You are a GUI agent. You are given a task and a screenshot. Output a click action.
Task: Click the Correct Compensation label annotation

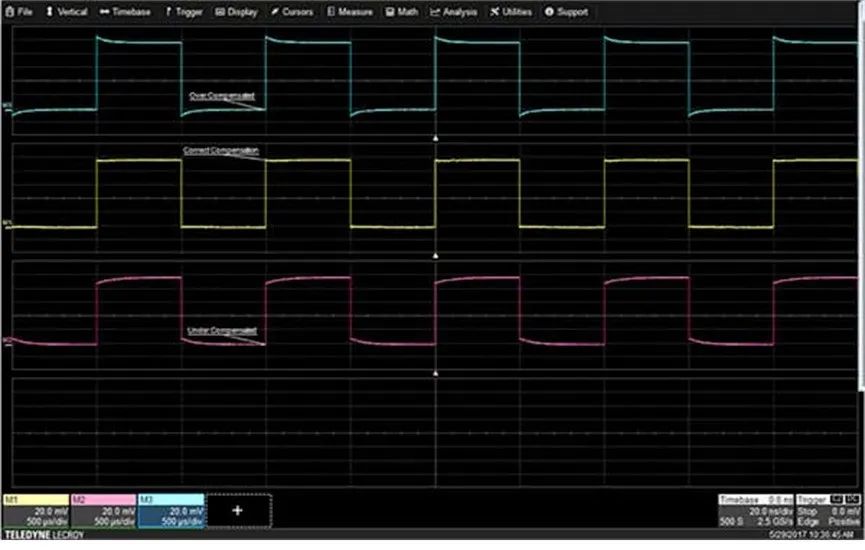click(221, 151)
